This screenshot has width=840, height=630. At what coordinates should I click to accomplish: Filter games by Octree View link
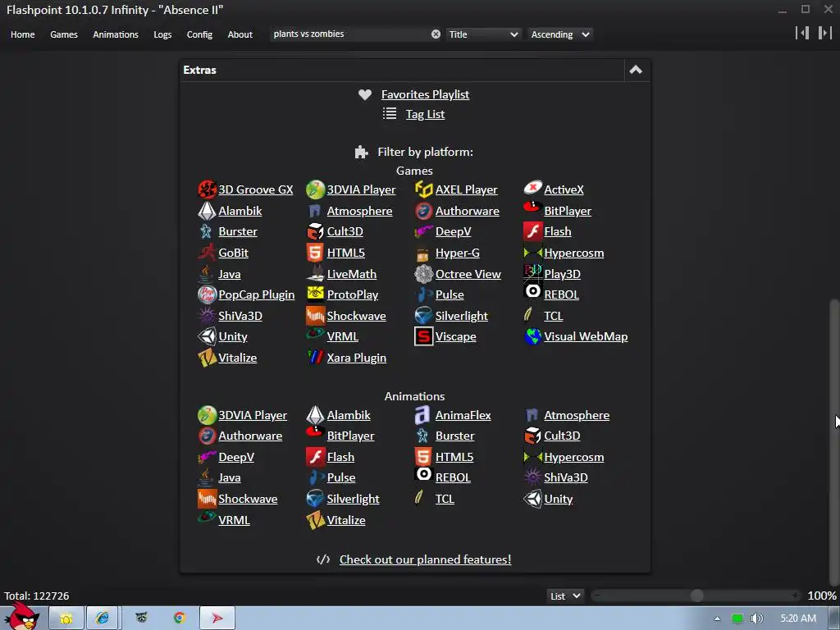tap(468, 274)
